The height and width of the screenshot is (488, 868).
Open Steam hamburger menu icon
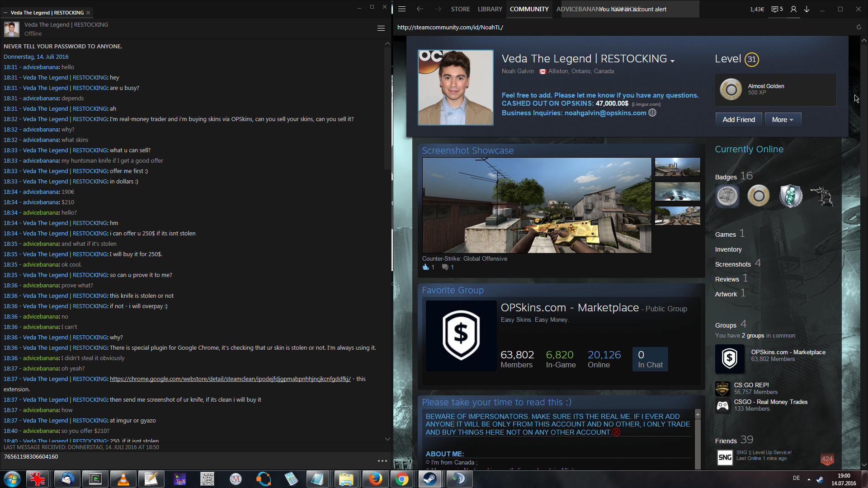[402, 9]
